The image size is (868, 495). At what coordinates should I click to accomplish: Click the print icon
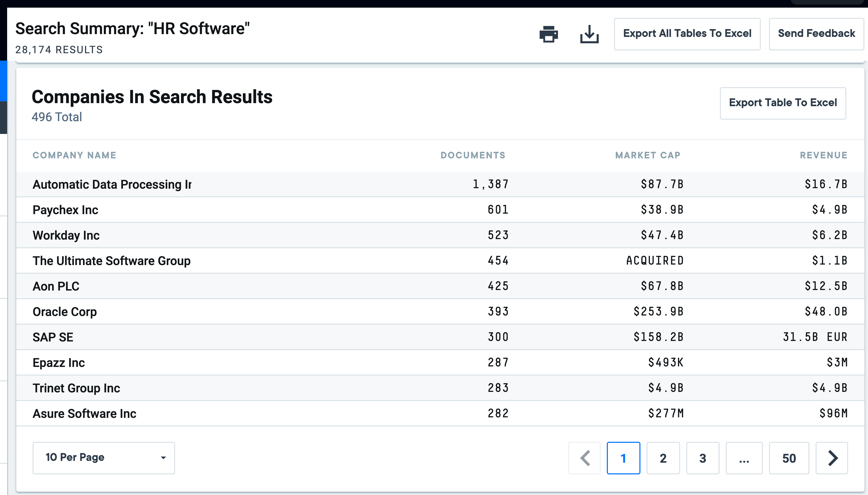pyautogui.click(x=549, y=34)
